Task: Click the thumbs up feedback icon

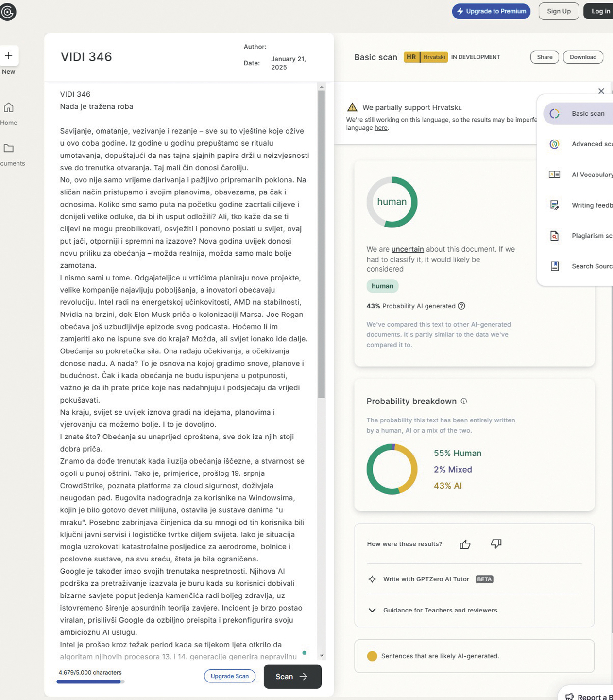Action: 465,544
